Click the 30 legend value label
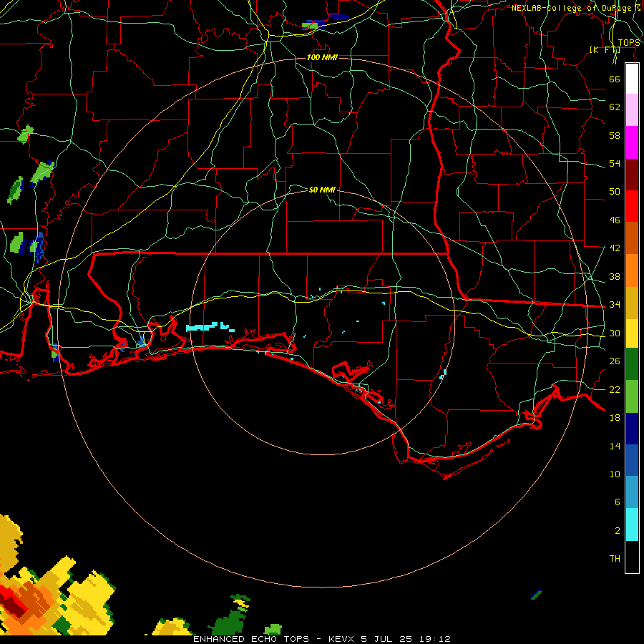Screen dimensions: 644x644 (615, 333)
